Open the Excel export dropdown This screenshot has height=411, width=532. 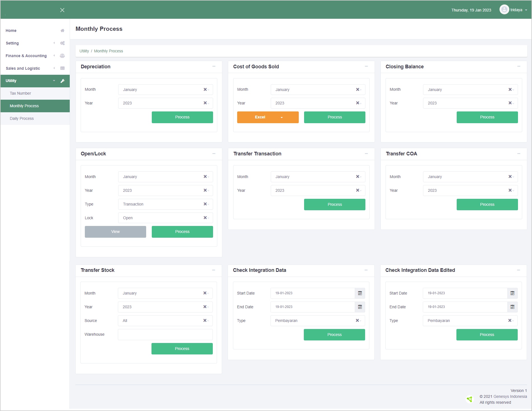click(x=281, y=117)
